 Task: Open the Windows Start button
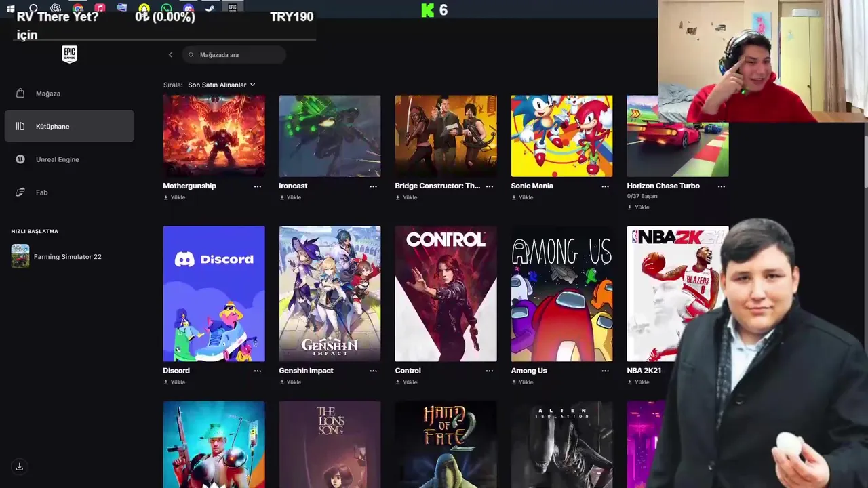11,8
